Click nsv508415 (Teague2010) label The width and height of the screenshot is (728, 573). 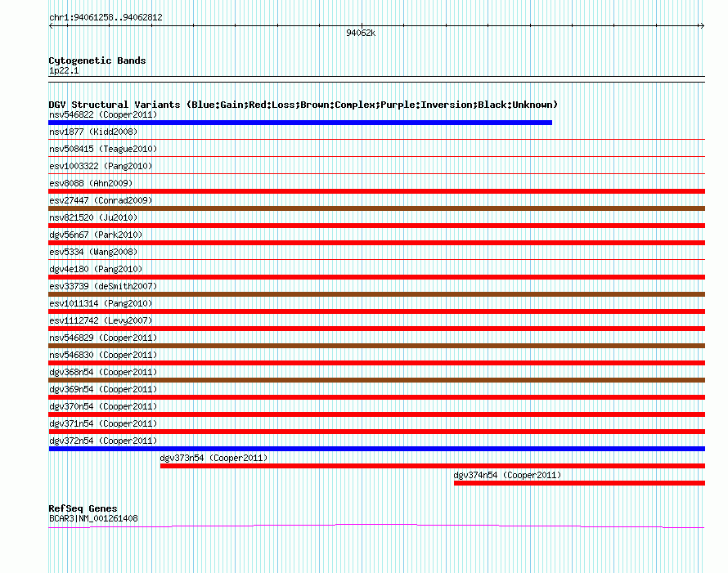tap(103, 149)
